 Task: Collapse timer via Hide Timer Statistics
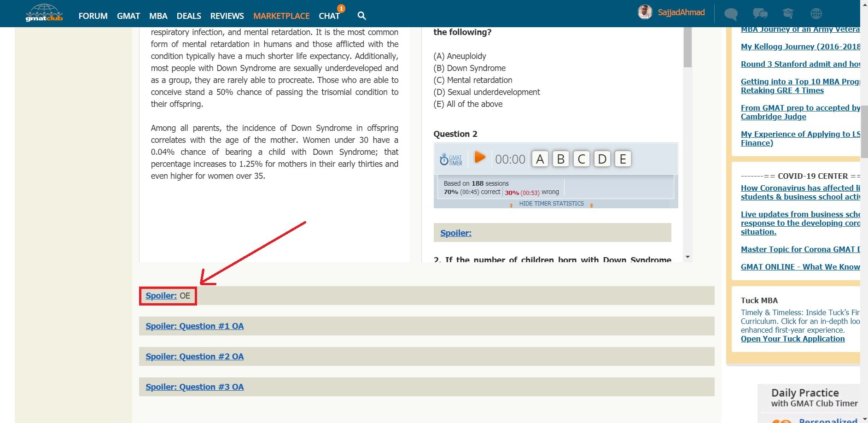[551, 204]
